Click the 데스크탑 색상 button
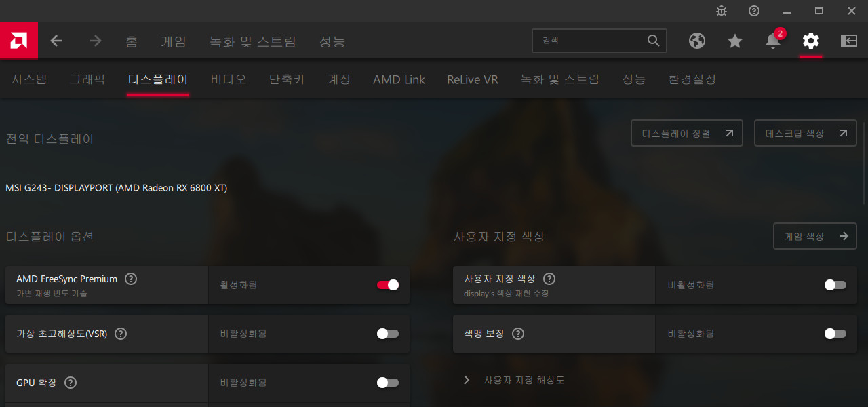This screenshot has width=868, height=407. pos(806,133)
